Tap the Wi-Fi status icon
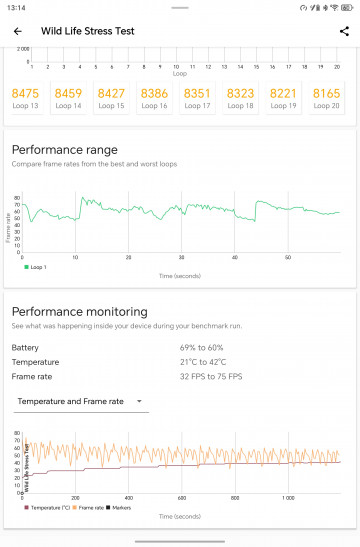 point(335,8)
